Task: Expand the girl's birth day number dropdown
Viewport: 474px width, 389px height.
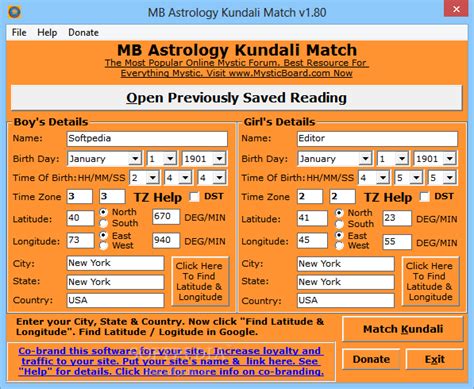Action: [x=402, y=159]
